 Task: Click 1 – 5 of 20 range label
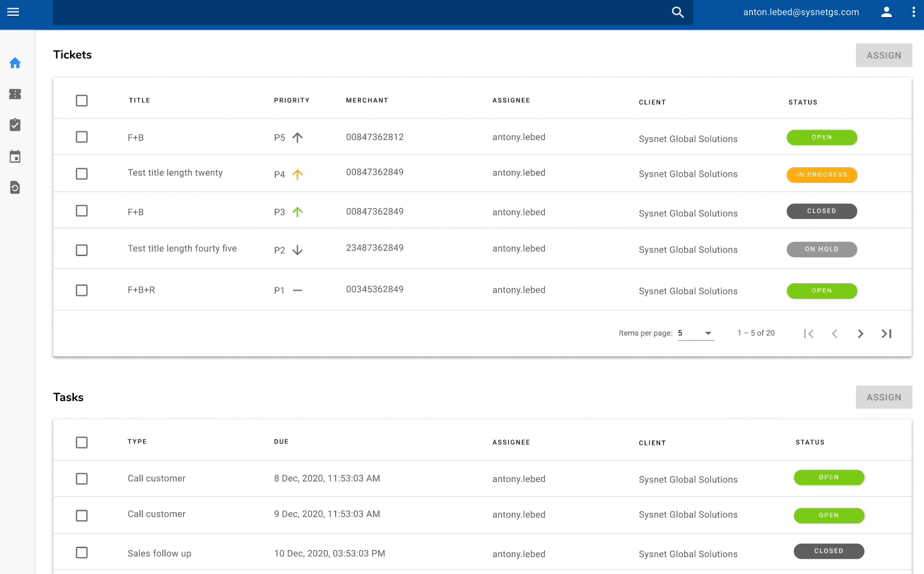(756, 333)
